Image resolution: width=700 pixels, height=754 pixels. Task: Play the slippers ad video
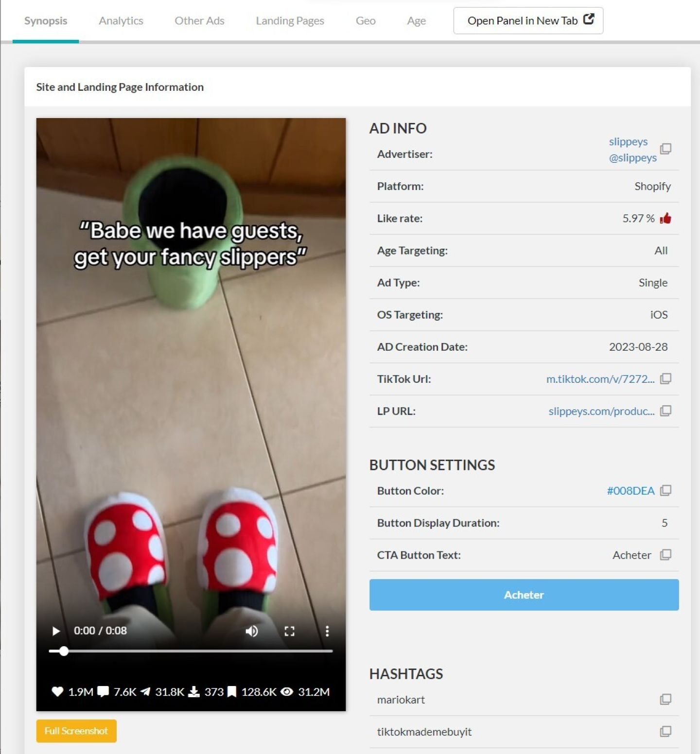56,631
